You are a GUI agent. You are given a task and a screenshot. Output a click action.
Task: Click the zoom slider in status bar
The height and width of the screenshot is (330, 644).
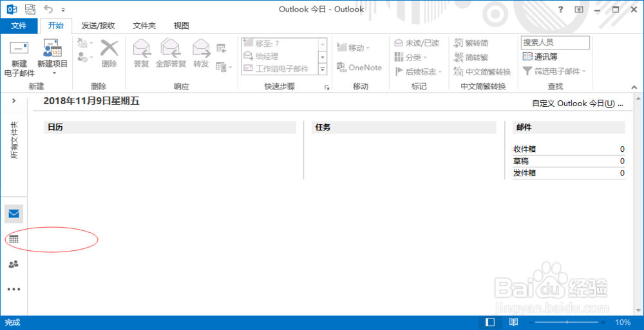pos(567,323)
